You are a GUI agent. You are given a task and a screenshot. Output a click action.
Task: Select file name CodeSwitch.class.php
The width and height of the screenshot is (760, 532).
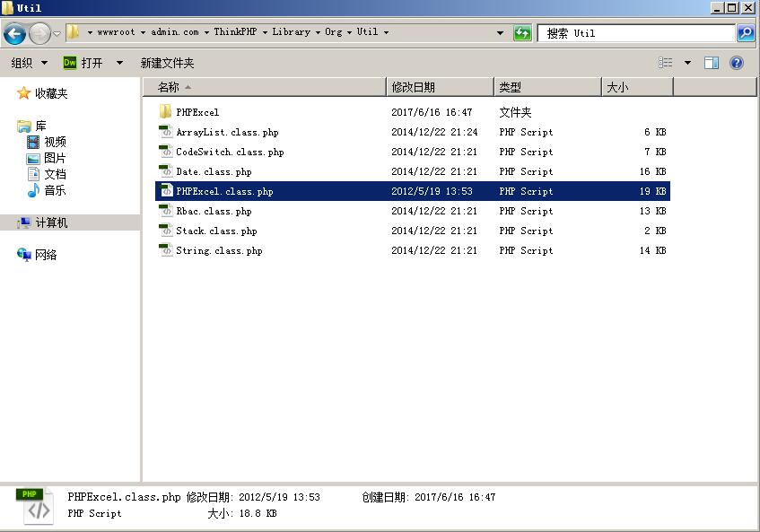tap(230, 153)
